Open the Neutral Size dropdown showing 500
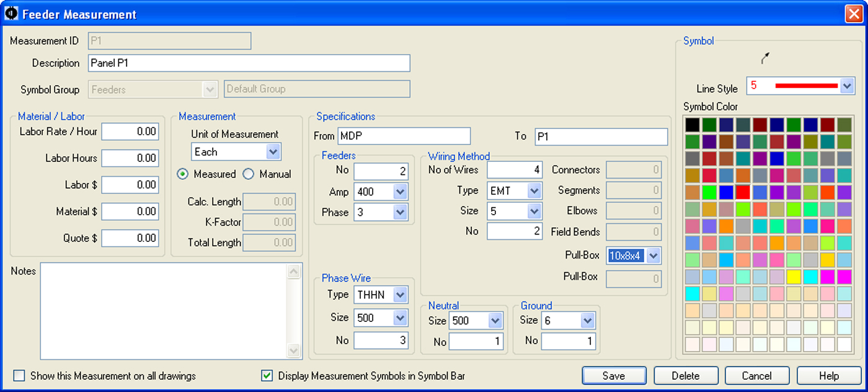This screenshot has width=868, height=392. point(494,321)
